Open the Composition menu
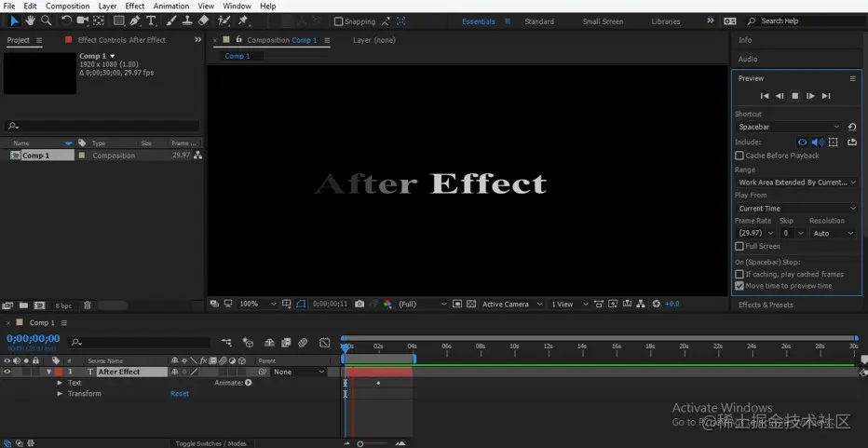The image size is (868, 448). point(68,7)
